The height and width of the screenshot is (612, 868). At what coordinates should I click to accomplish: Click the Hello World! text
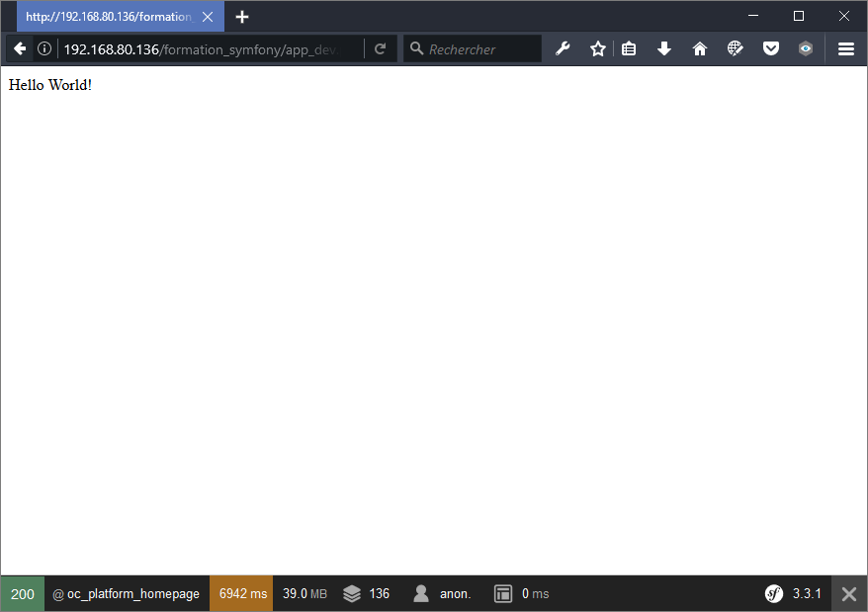coord(50,85)
